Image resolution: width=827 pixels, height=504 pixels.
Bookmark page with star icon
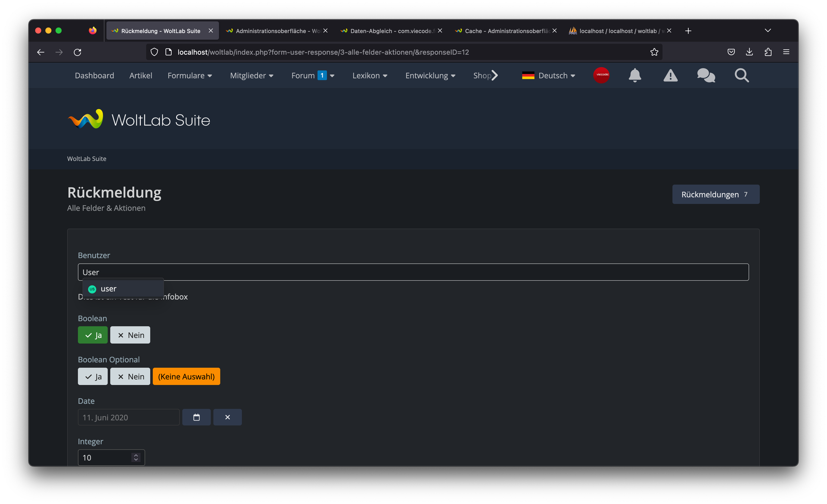click(654, 52)
